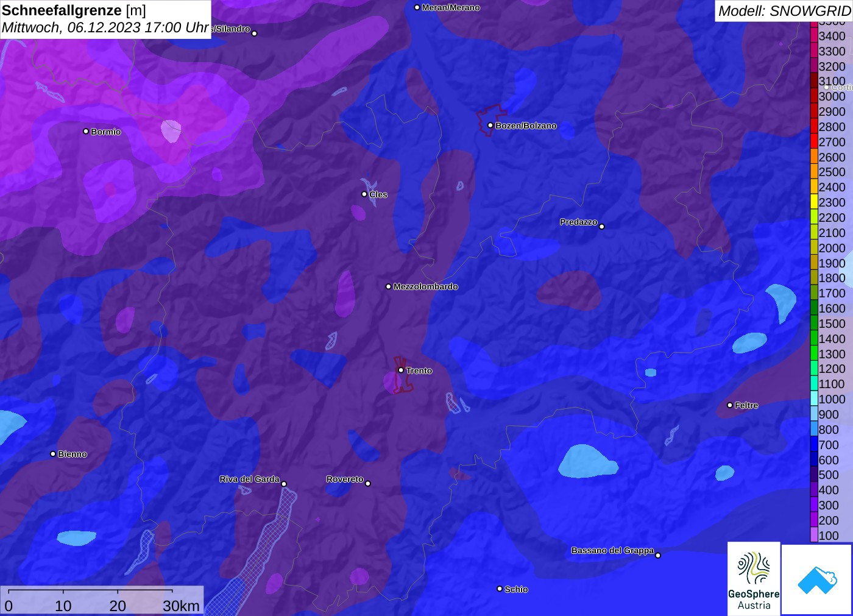Viewport: 853px width, 616px height.
Task: Select the 100 purple legend swatch
Action: 814,535
